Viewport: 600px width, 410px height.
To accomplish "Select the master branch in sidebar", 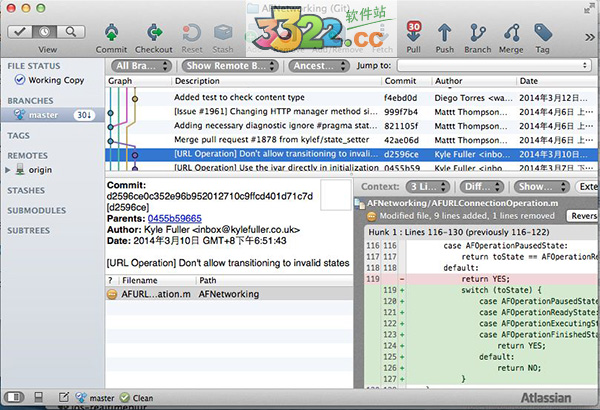I will tap(47, 115).
